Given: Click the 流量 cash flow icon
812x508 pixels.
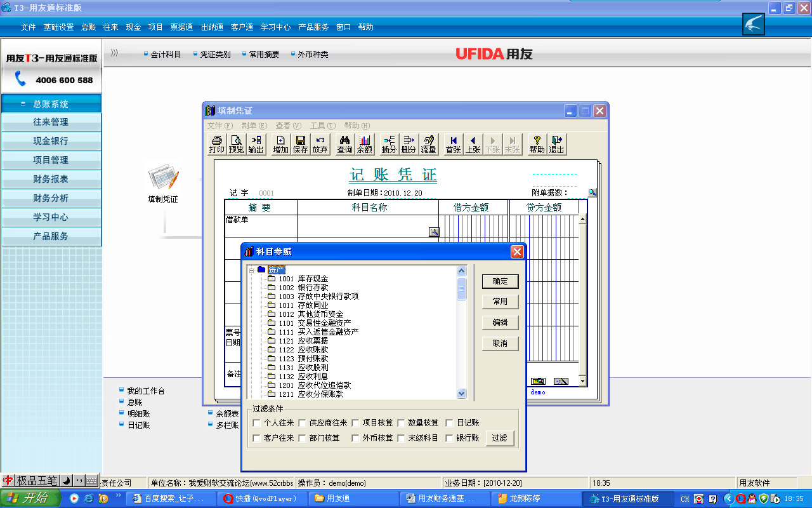Looking at the screenshot, I should [428, 144].
